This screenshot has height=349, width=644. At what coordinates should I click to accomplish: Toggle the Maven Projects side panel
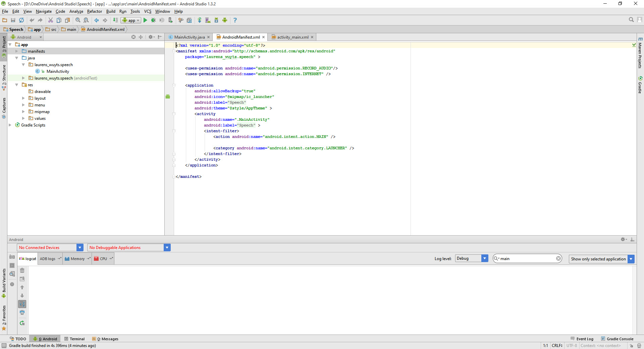coord(640,53)
